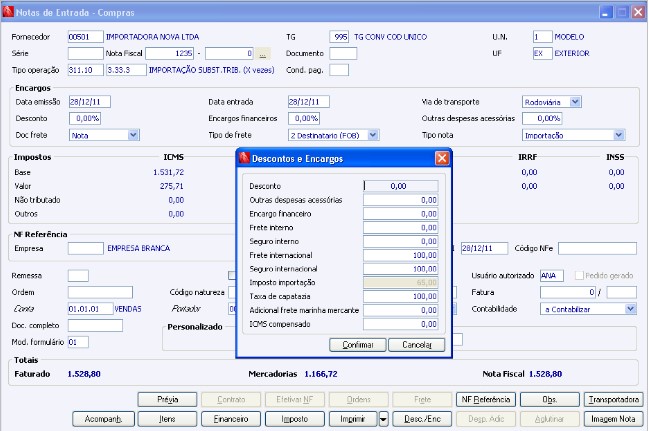Viewport: 649px width, 431px height.
Task: Click the NF Referência button
Action: [x=486, y=400]
